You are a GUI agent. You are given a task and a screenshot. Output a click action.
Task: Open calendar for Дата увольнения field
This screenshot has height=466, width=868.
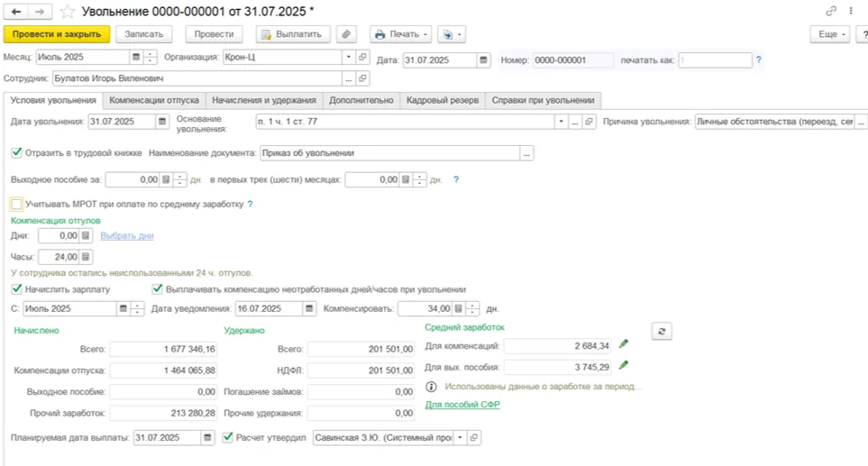click(x=161, y=122)
